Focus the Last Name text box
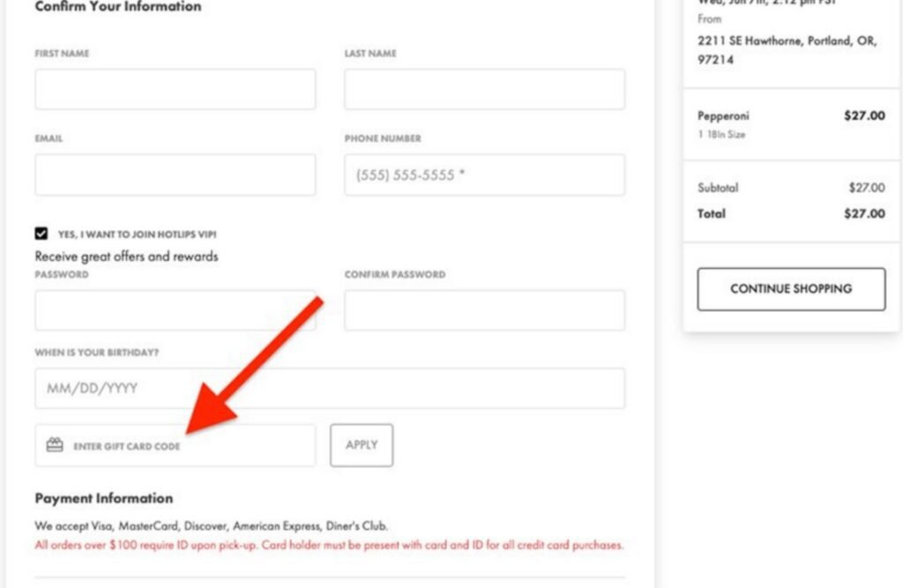903x588 pixels. tap(484, 89)
